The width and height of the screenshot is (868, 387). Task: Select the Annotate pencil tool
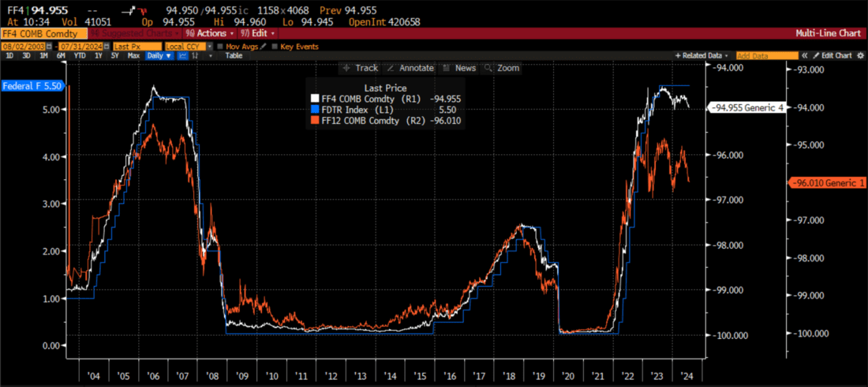tap(392, 68)
